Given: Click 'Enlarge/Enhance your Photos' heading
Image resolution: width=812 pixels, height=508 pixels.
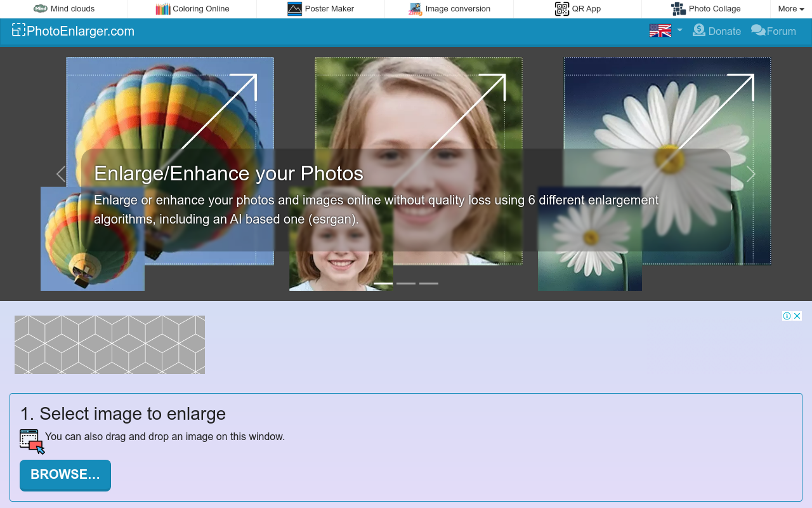Looking at the screenshot, I should 228,173.
